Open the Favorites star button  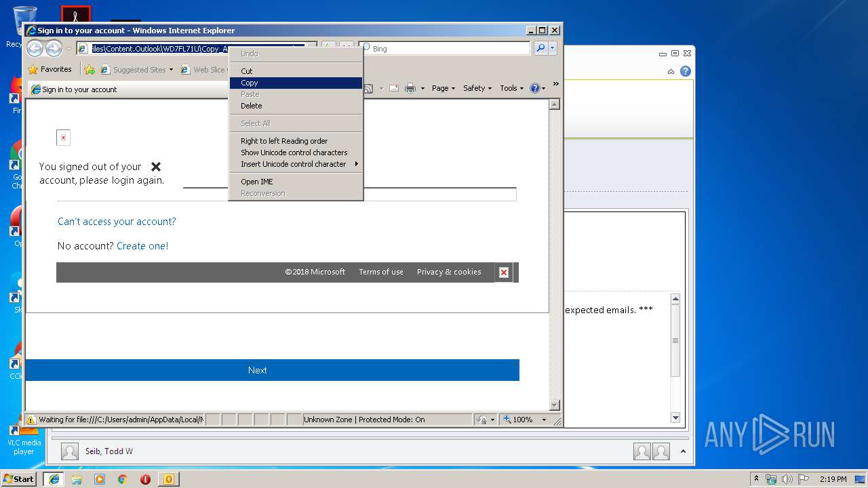(50, 69)
